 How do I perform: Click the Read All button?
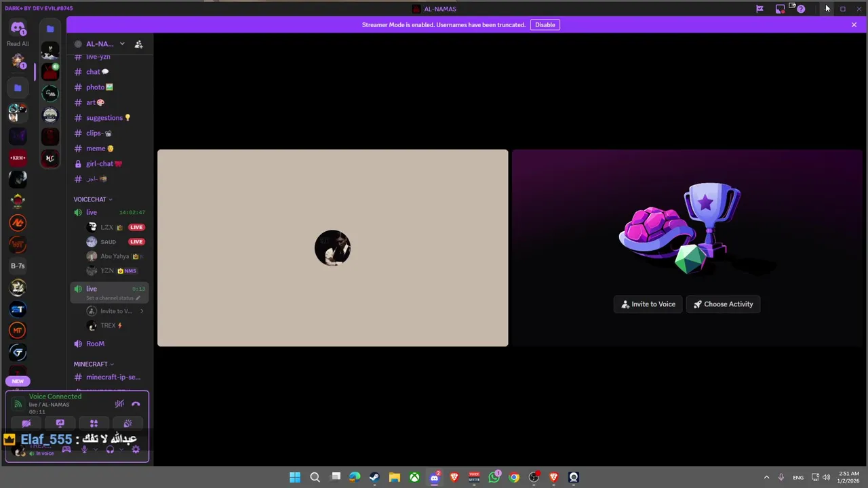point(18,44)
